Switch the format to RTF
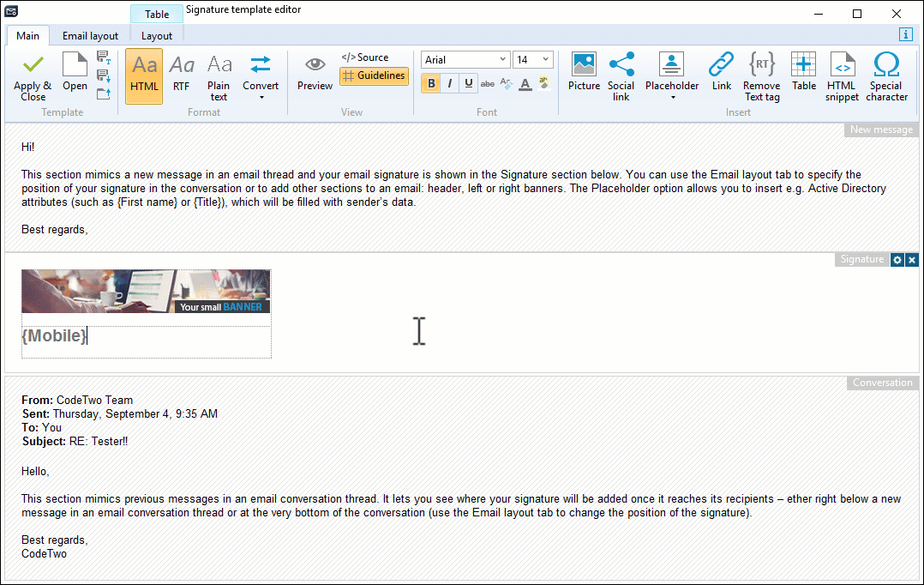924x585 pixels. [182, 73]
